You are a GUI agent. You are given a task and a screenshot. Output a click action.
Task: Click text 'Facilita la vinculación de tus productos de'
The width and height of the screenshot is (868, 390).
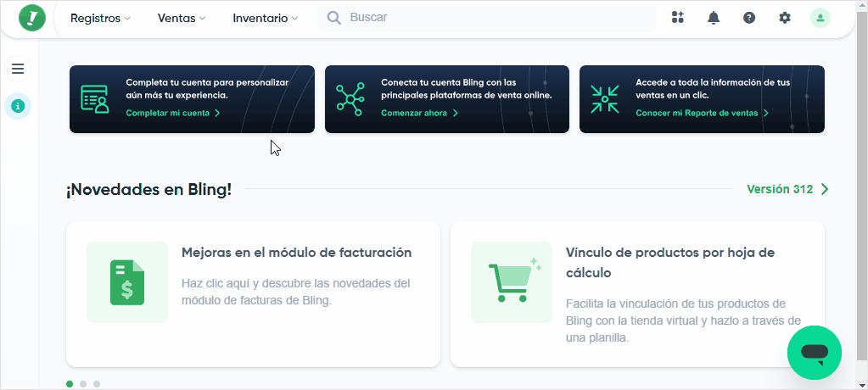(x=676, y=304)
